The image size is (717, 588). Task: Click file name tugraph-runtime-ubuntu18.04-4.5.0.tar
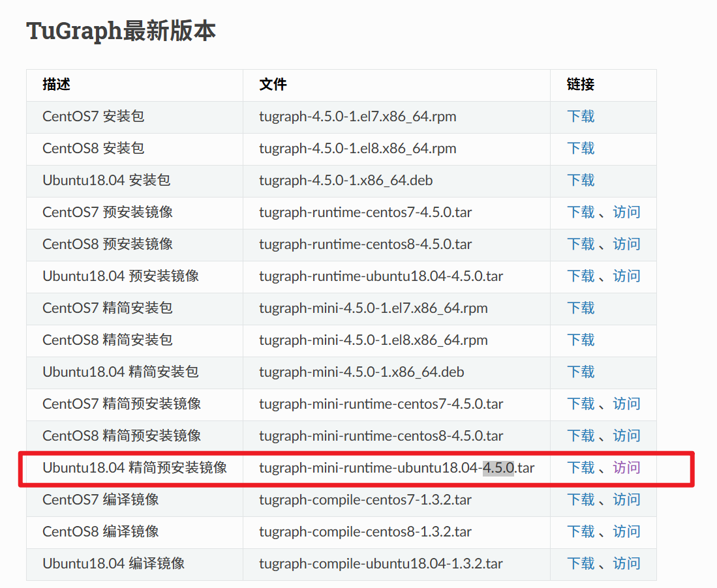(x=381, y=277)
